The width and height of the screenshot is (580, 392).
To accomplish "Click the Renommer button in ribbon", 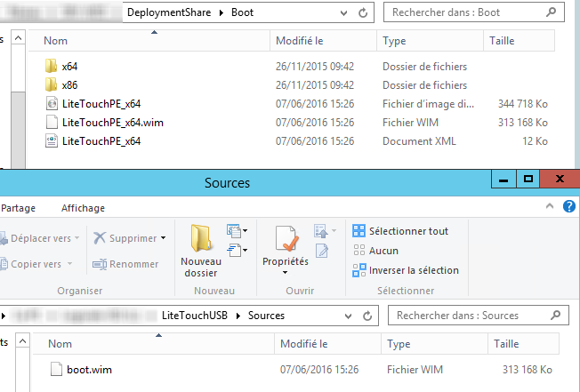I will (125, 264).
